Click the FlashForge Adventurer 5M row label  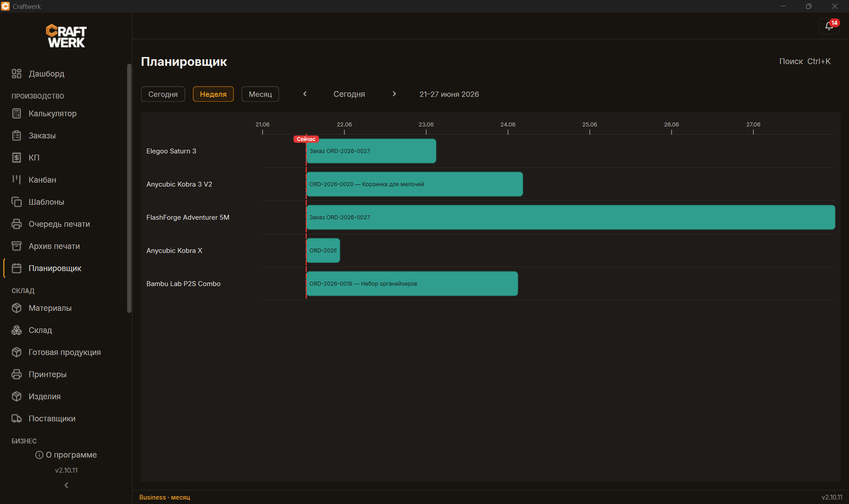point(188,218)
